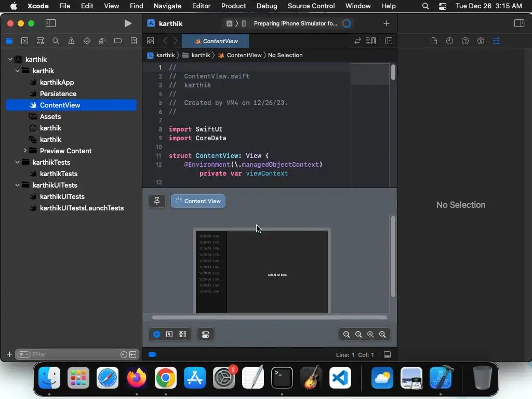Add a new file with plus

(9, 354)
